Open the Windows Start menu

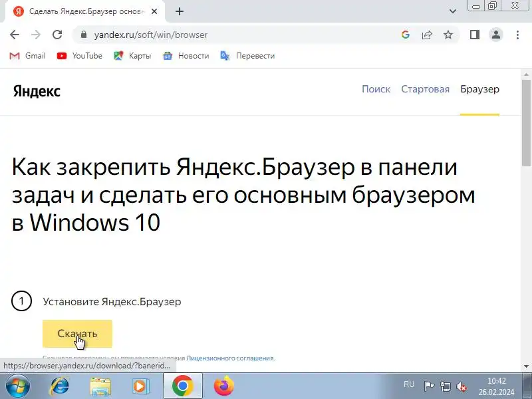[18, 386]
